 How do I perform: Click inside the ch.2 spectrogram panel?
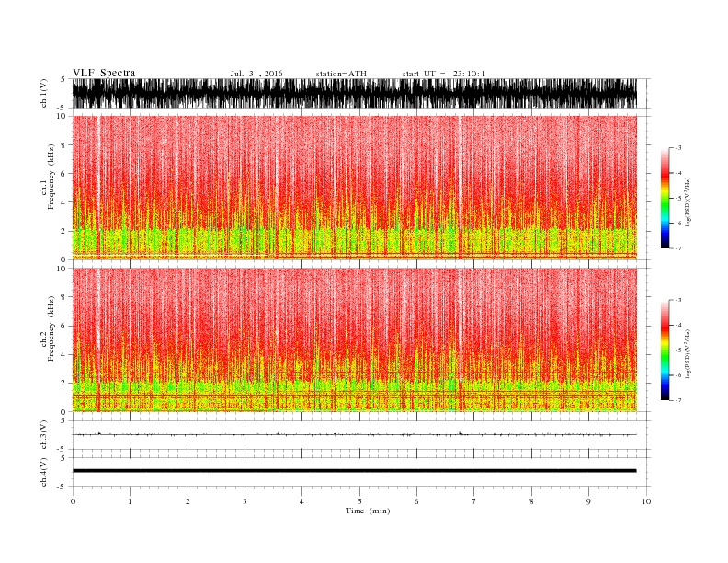(x=354, y=340)
